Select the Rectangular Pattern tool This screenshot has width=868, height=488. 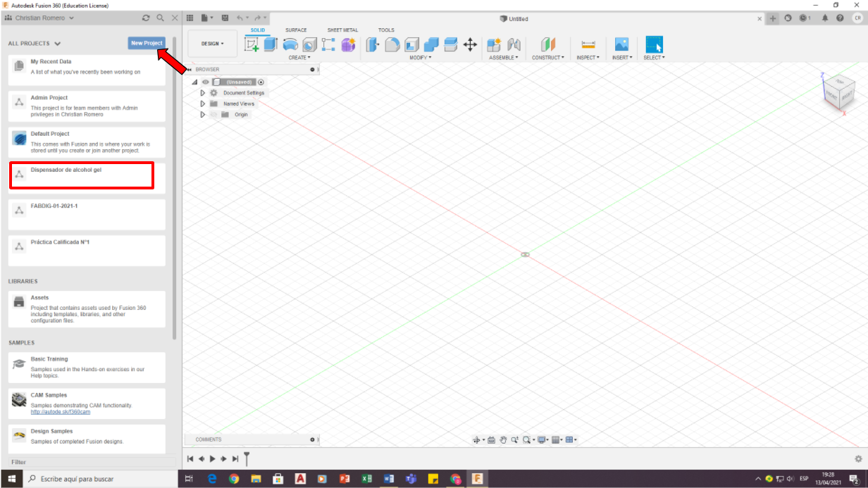[328, 44]
